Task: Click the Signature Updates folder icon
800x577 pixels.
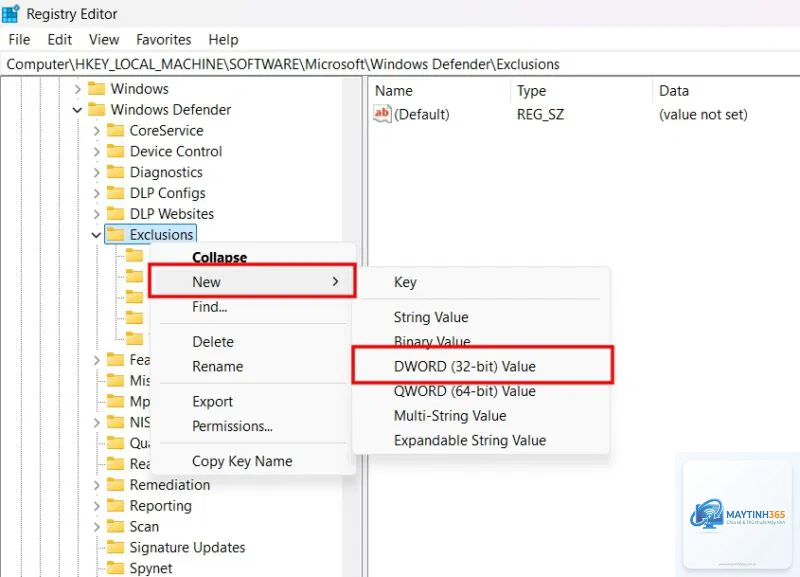Action: click(x=115, y=547)
